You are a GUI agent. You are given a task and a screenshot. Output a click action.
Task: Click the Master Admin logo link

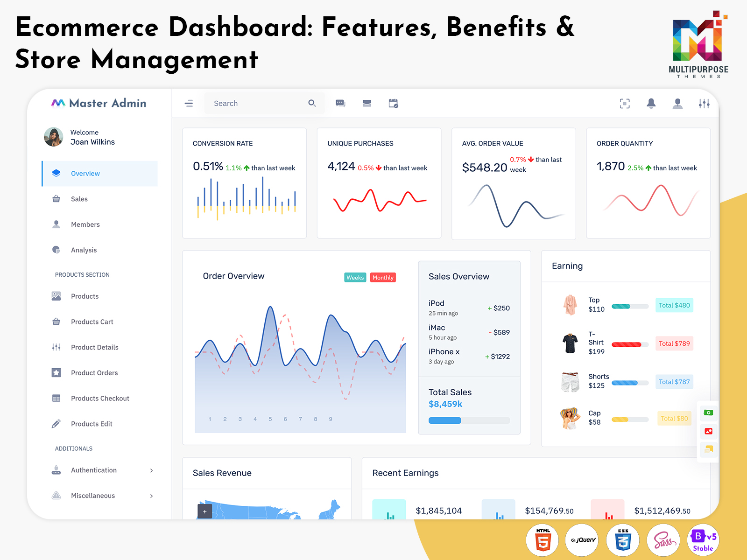(x=99, y=103)
